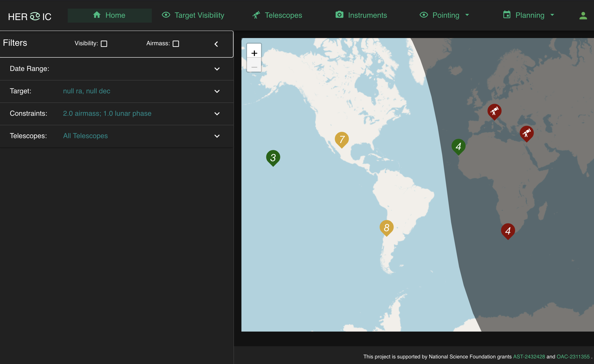Screen dimensions: 594x364
Task: Open the Pointing dropdown menu
Action: click(x=444, y=15)
